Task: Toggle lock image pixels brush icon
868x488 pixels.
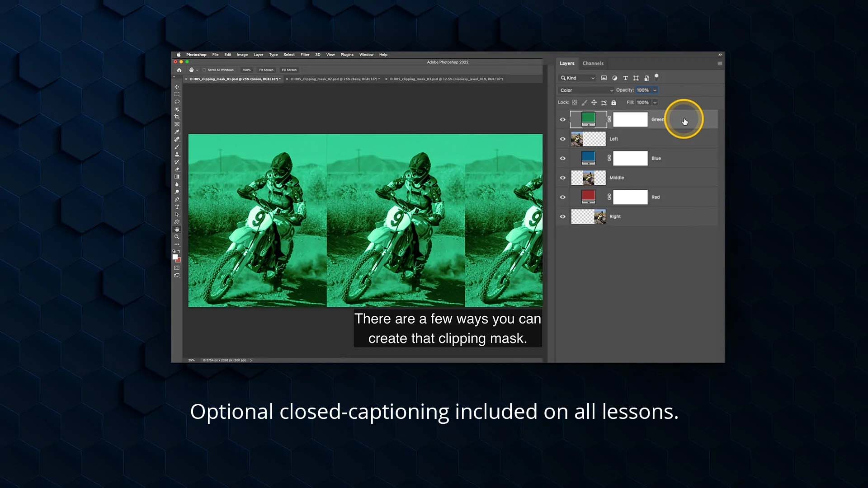Action: point(585,103)
